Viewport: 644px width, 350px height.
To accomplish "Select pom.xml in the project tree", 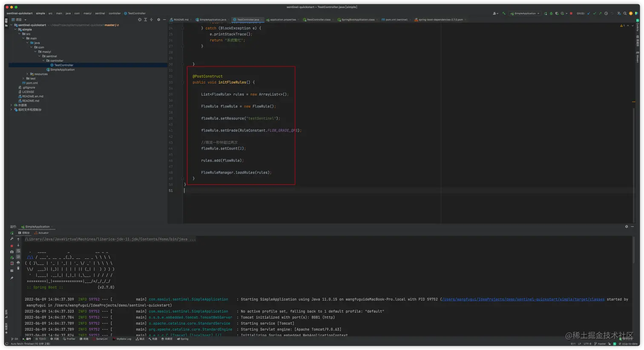I will (x=32, y=83).
